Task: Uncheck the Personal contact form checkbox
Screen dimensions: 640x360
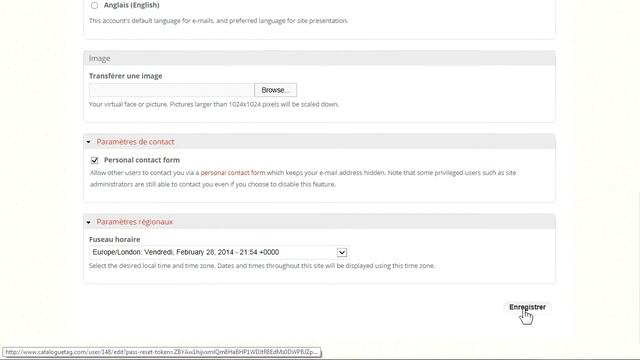Action: click(94, 160)
